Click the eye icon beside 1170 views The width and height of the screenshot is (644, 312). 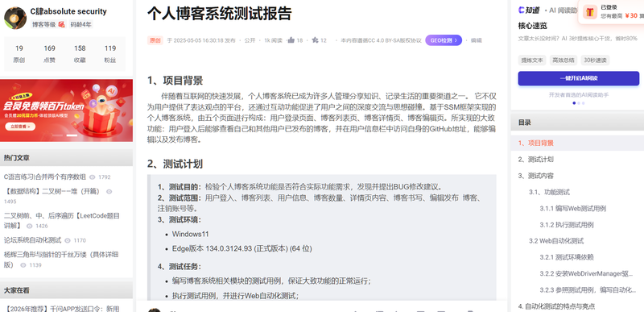[x=68, y=240]
